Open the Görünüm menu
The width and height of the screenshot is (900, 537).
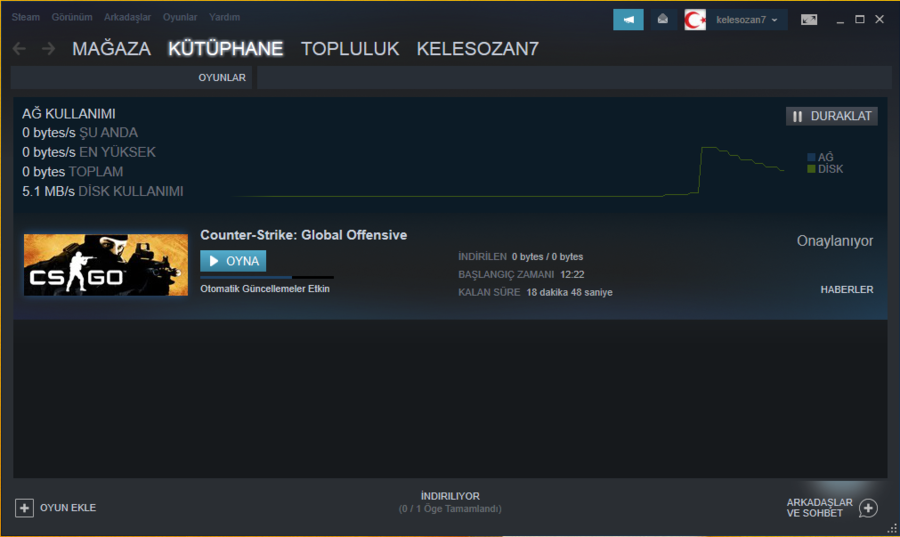coord(72,17)
